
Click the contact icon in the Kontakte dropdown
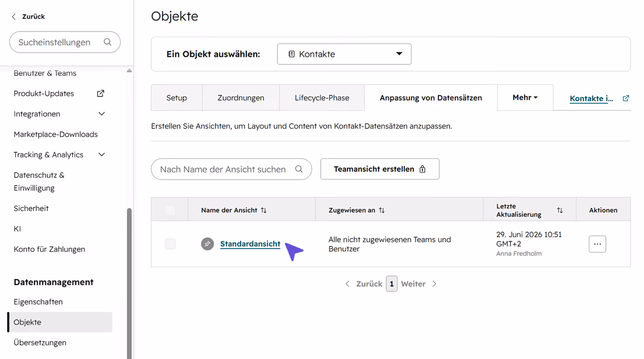point(291,54)
